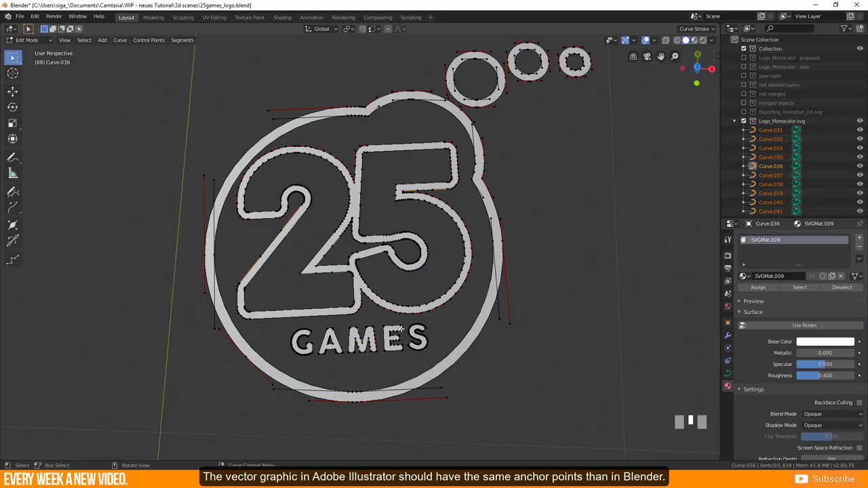Open the Shadow Mode dropdown
The image size is (868, 488).
(833, 426)
